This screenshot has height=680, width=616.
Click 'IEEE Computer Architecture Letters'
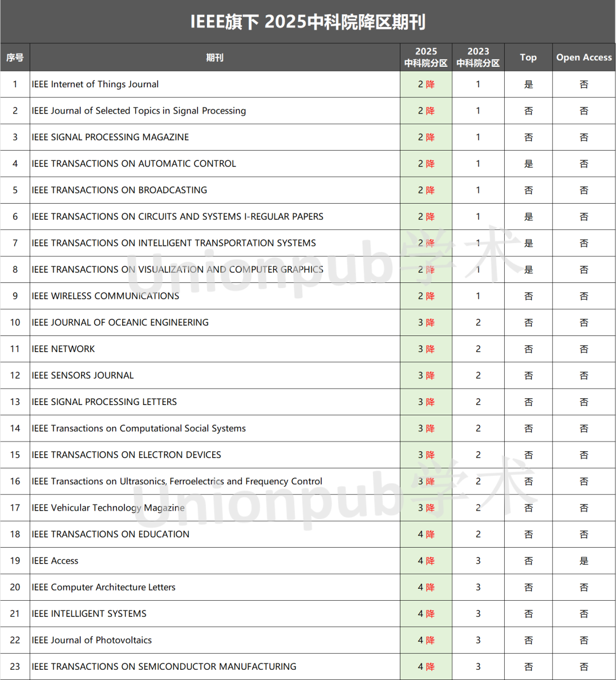tap(104, 587)
